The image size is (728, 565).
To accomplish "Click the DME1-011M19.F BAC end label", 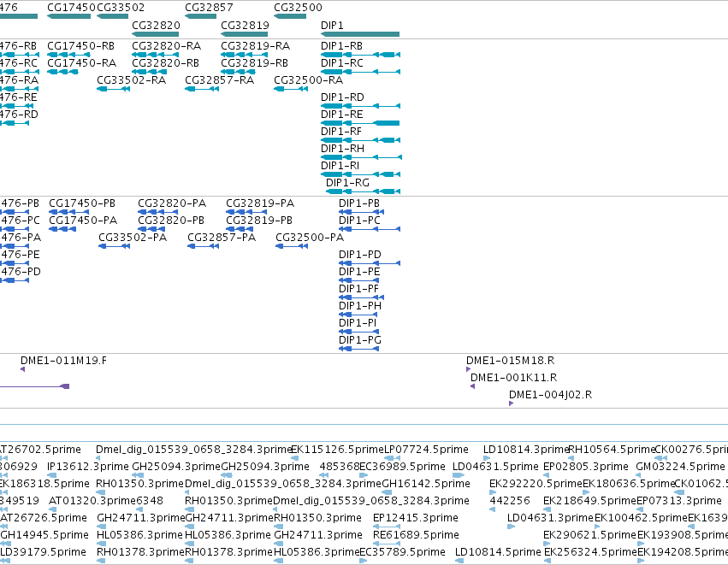I will 63,361.
